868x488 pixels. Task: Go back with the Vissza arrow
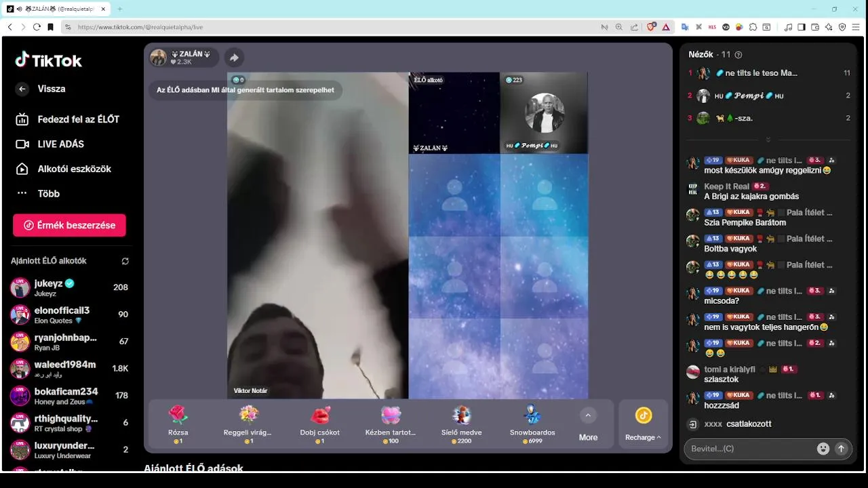(22, 89)
